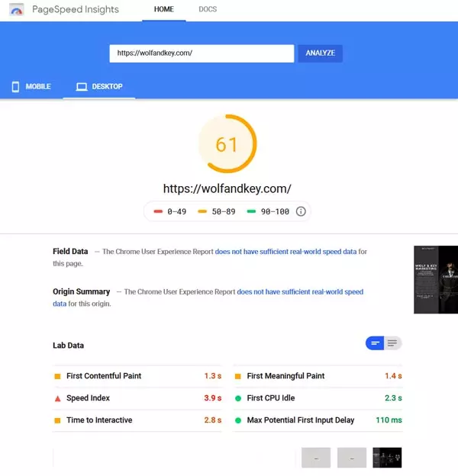Click the website screenshot thumbnail on the right
Image resolution: width=458 pixels, height=476 pixels.
pos(436,280)
